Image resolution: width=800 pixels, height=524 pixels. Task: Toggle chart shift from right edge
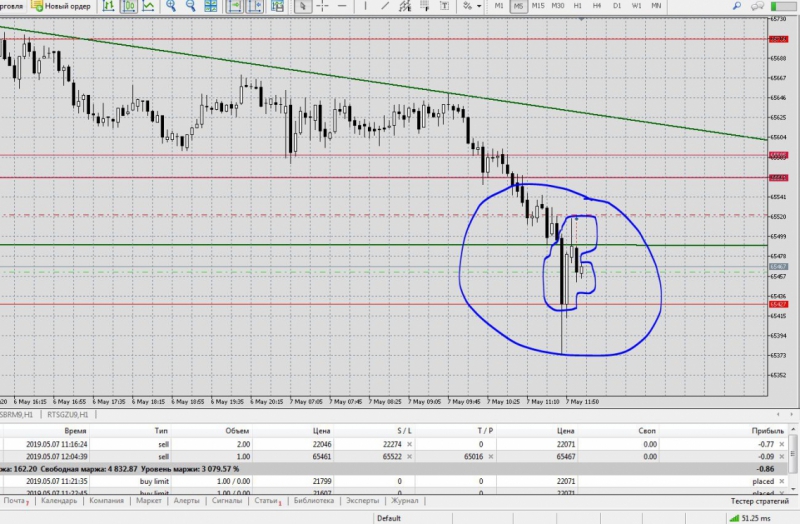click(x=255, y=6)
